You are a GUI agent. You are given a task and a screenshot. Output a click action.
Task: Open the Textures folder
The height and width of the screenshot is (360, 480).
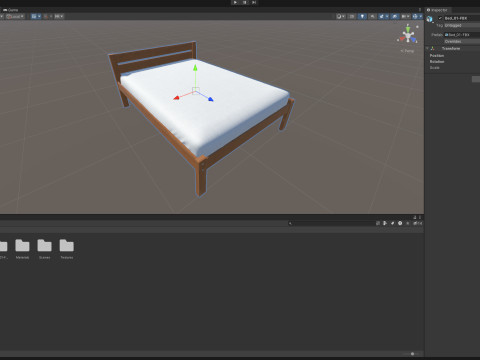click(x=67, y=249)
